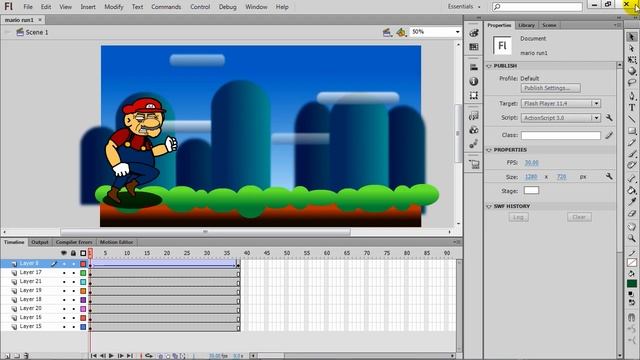640x360 pixels.
Task: Open the Control menu
Action: click(x=200, y=7)
